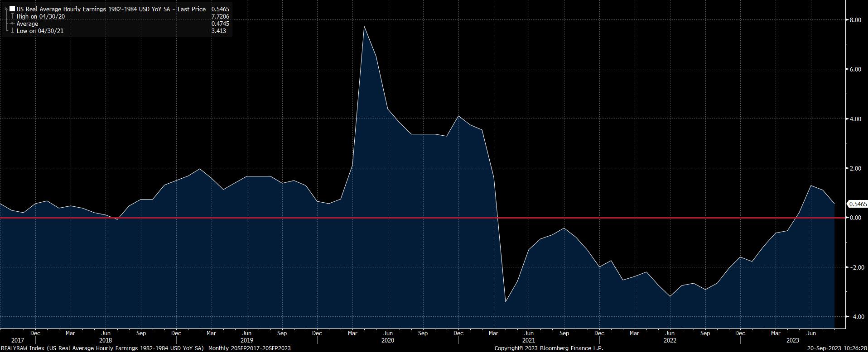Click the 4.00 y-axis label
Image resolution: width=868 pixels, height=352 pixels.
pyautogui.click(x=855, y=119)
